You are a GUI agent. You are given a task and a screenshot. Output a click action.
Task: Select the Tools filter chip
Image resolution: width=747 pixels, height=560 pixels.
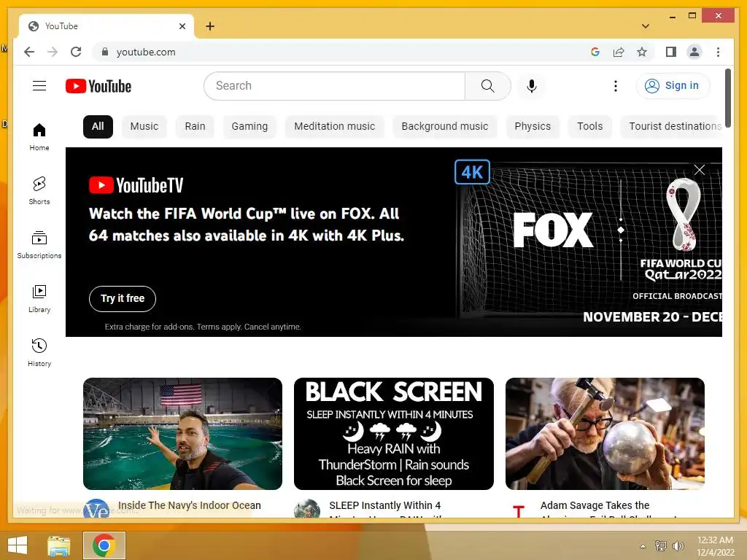pyautogui.click(x=589, y=126)
